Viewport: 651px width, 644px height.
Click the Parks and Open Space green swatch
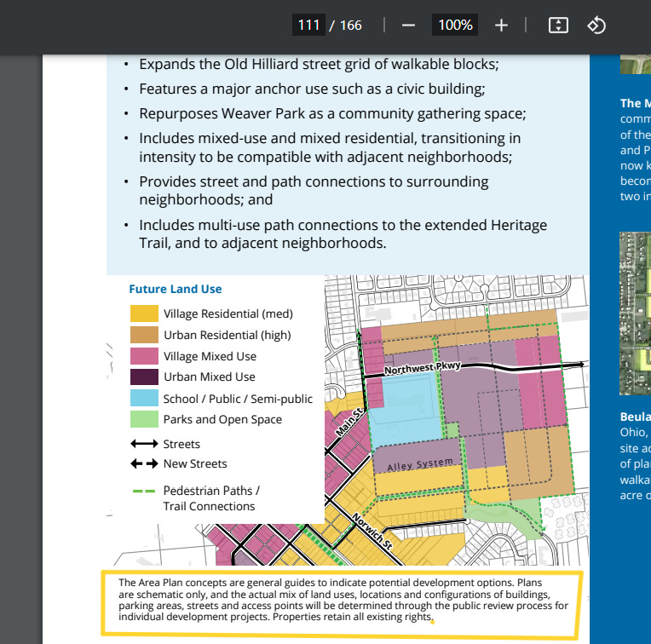pos(144,419)
